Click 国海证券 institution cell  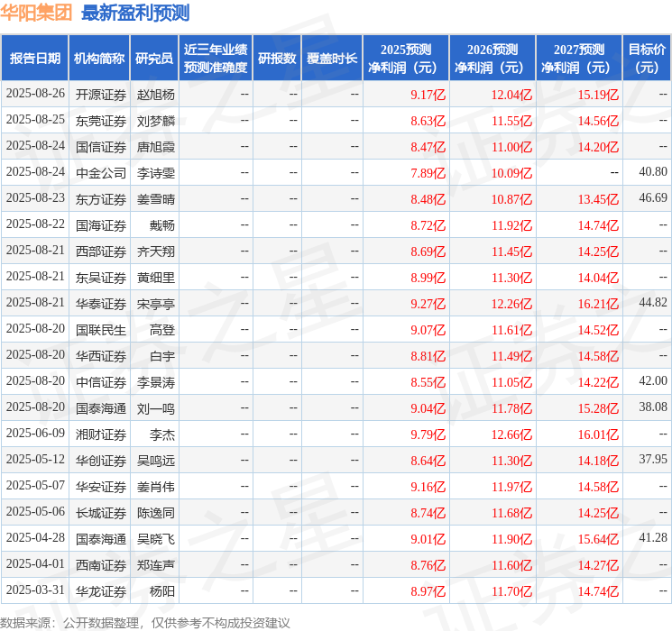coord(101,225)
